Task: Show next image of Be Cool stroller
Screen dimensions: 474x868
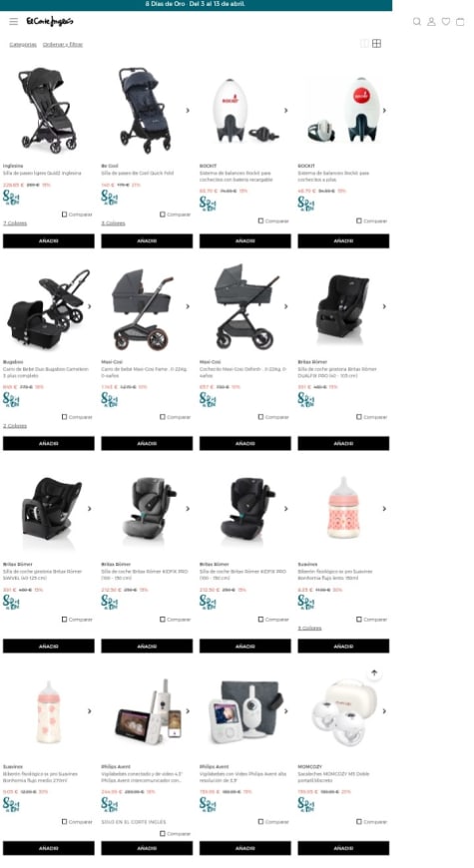Action: [x=188, y=110]
